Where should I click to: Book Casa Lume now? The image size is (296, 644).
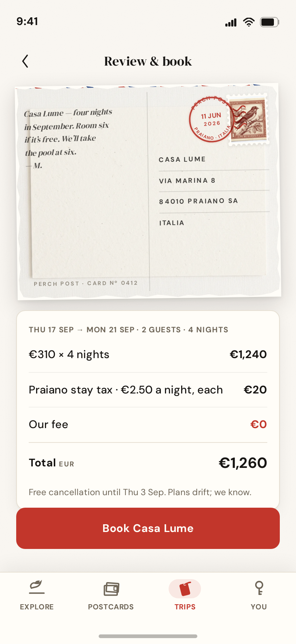tap(148, 528)
